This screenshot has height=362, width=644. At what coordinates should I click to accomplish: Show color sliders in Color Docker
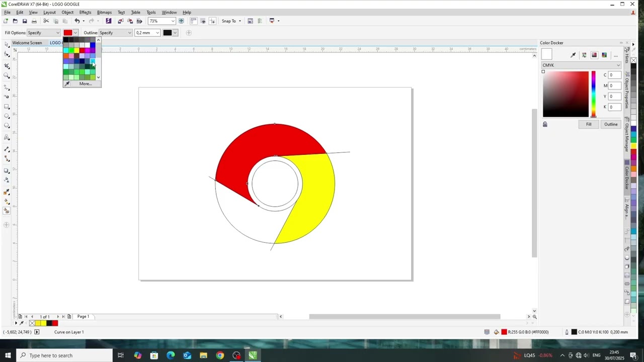tap(584, 55)
